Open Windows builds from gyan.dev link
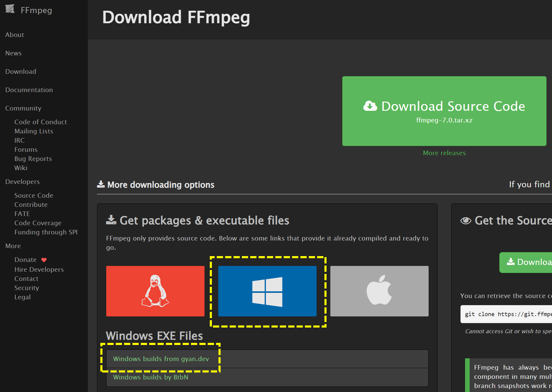The width and height of the screenshot is (552, 392). 161,359
